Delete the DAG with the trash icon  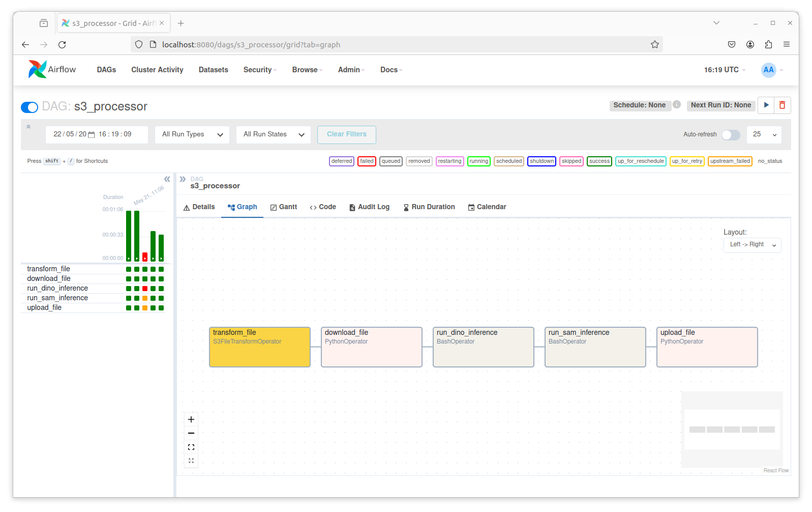[x=782, y=105]
